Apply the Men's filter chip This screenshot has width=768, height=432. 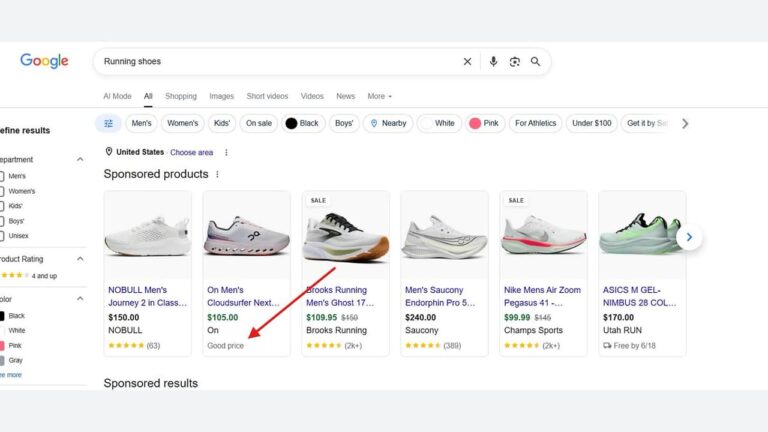141,123
